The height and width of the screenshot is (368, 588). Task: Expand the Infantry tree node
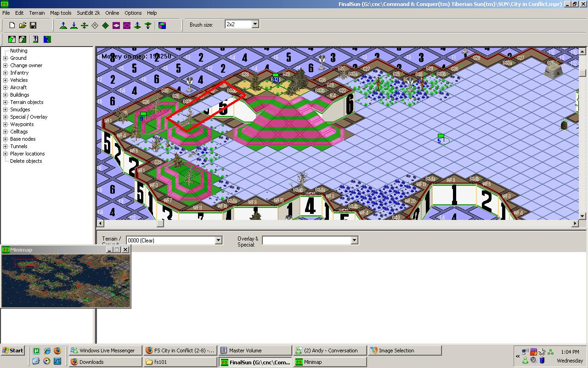pos(6,73)
